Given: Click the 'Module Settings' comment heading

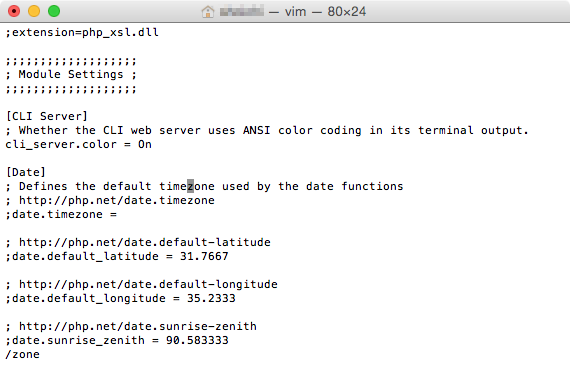Looking at the screenshot, I should tap(71, 74).
